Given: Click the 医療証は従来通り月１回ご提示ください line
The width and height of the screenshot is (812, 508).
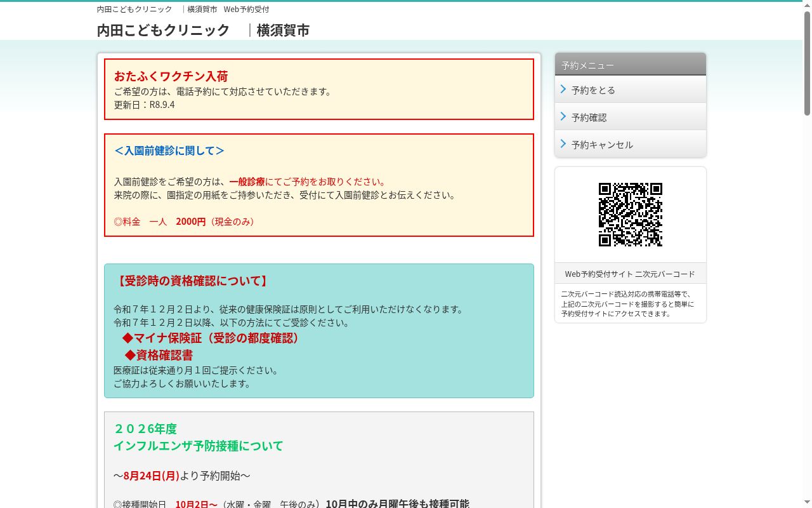Looking at the screenshot, I should pyautogui.click(x=196, y=370).
